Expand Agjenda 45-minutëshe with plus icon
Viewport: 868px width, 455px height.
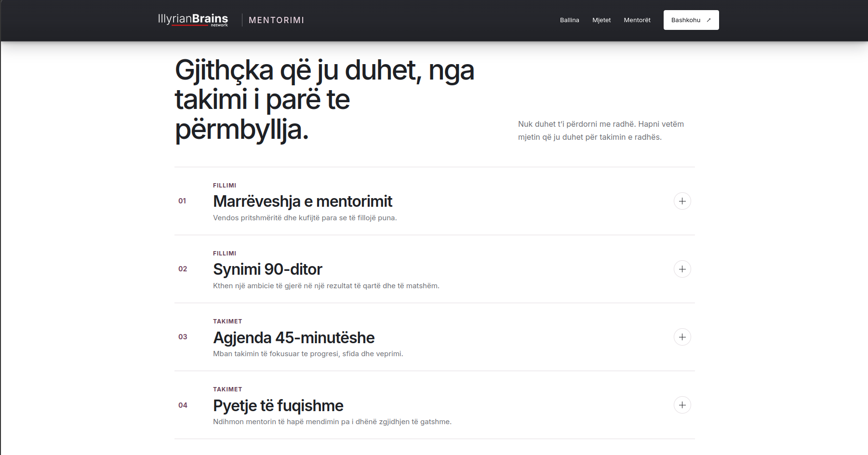pos(682,337)
